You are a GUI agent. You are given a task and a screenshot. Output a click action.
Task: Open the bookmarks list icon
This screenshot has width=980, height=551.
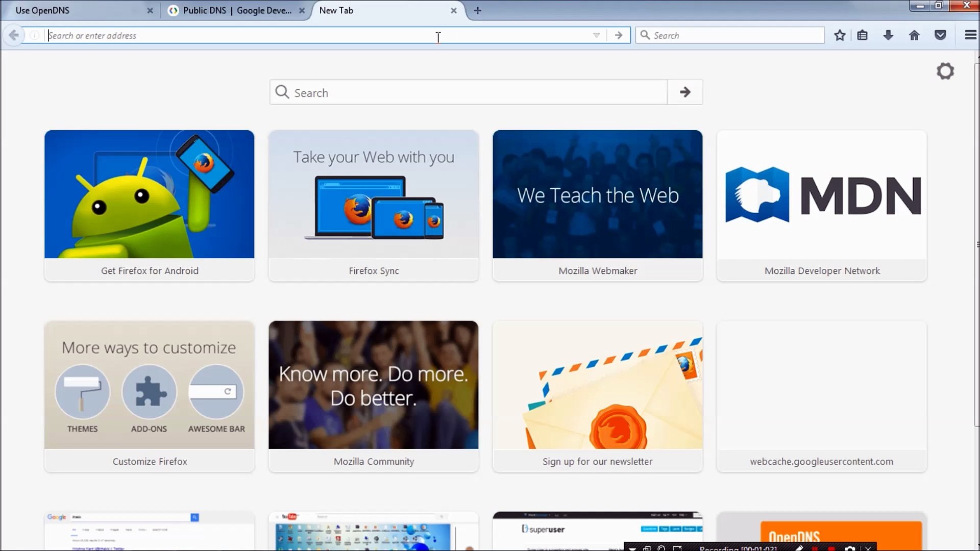tap(863, 35)
